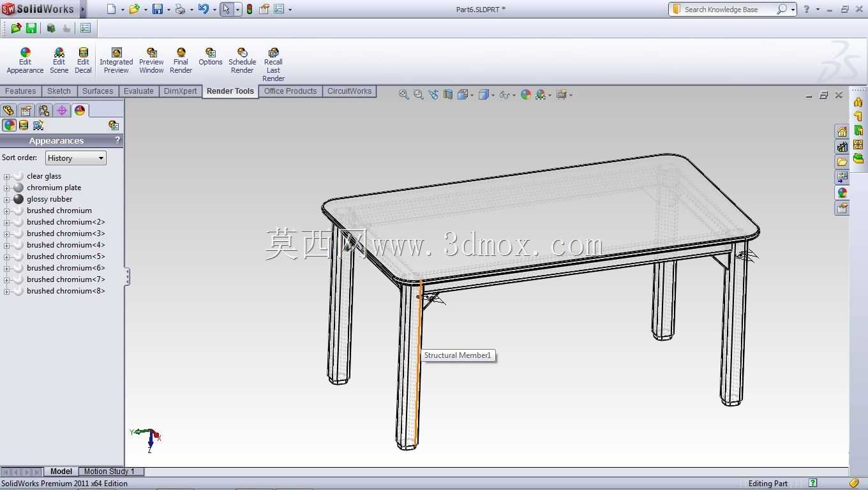This screenshot has width=868, height=490.
Task: Expand the glossy rubber appearance node
Action: point(6,200)
